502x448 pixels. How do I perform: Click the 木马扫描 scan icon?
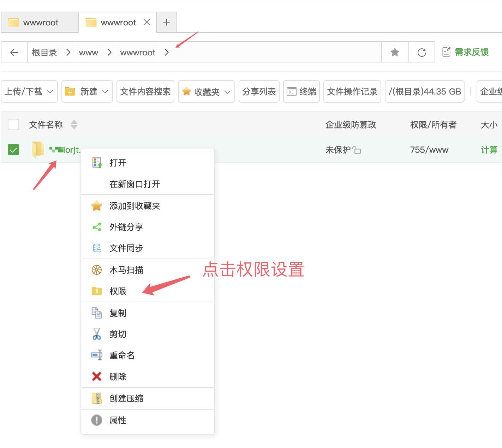[x=97, y=270]
